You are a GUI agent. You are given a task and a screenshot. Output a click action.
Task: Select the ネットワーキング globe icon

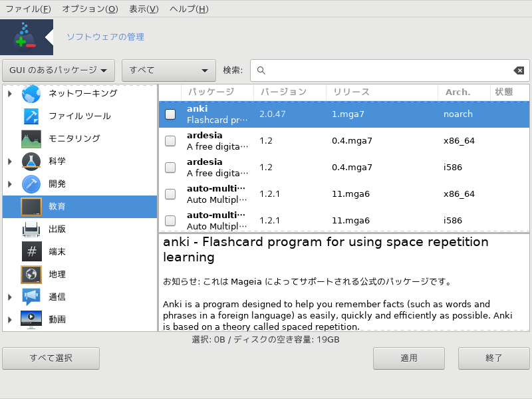(x=31, y=93)
